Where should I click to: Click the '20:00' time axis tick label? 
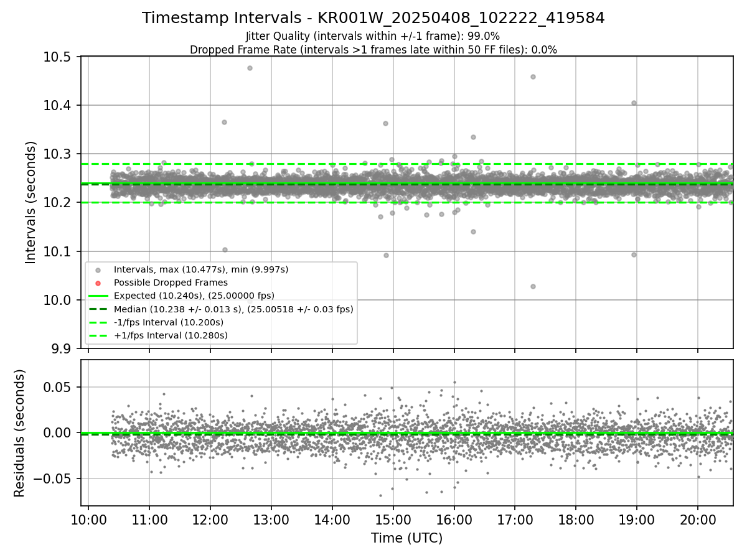(x=697, y=520)
